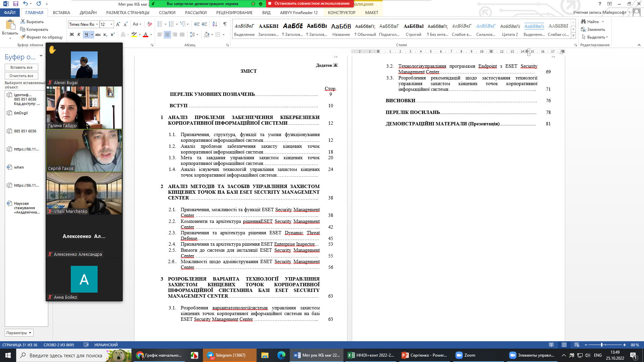Expand the Styles gallery more arrow
The height and width of the screenshot is (362, 644).
click(x=573, y=36)
